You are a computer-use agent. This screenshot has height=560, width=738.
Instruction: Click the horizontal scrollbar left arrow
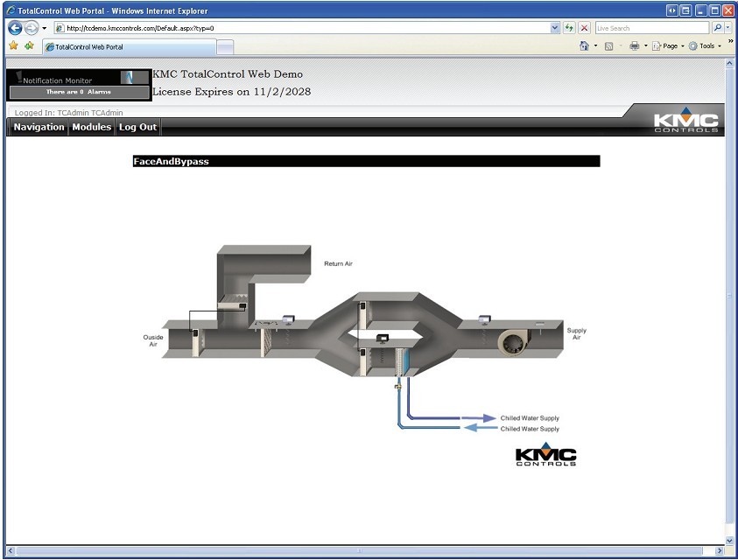pos(11,550)
